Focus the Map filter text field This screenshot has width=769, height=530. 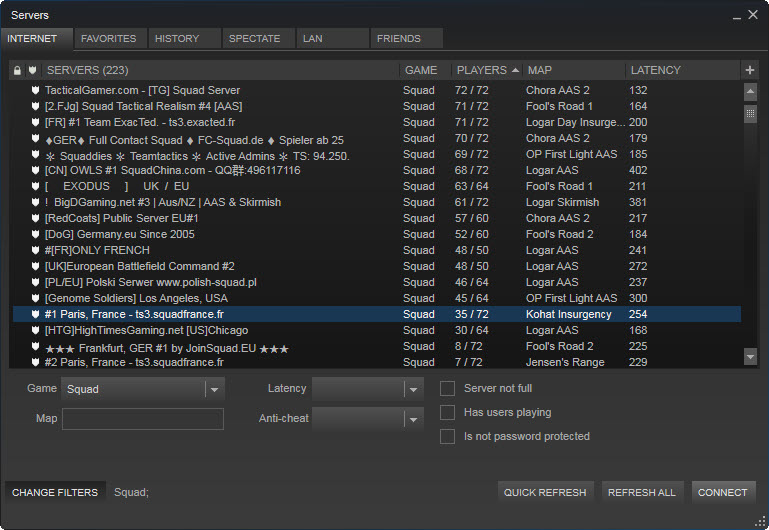pos(143,419)
